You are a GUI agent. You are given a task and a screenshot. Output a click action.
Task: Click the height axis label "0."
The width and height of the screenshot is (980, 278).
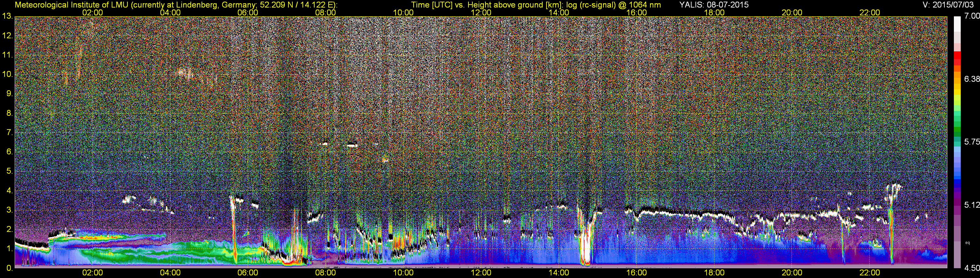click(9, 268)
